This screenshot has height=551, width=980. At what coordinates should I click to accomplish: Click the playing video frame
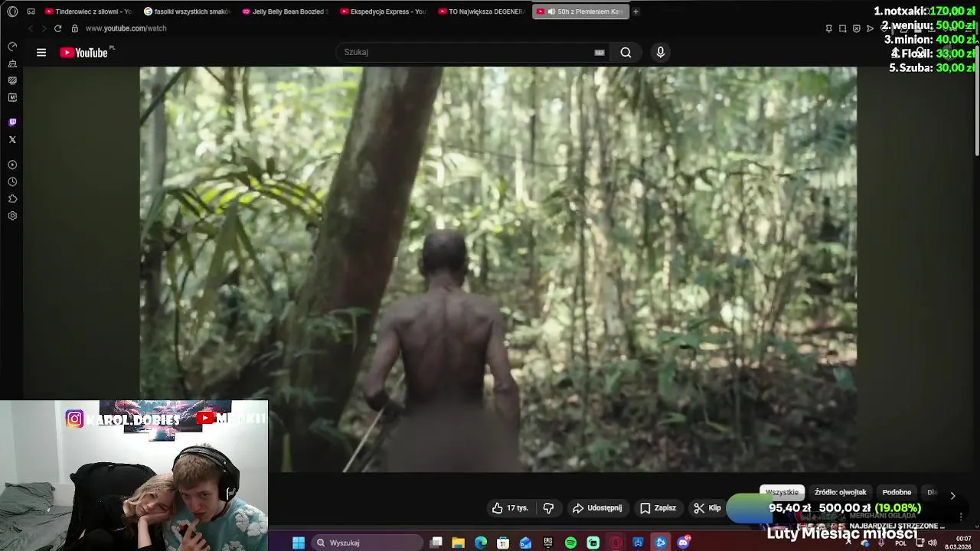pyautogui.click(x=498, y=269)
